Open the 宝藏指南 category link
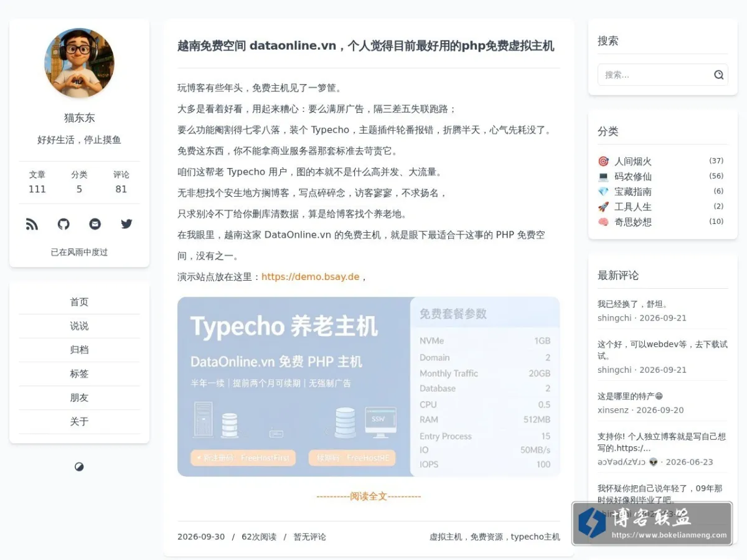The width and height of the screenshot is (747, 560). (x=632, y=192)
